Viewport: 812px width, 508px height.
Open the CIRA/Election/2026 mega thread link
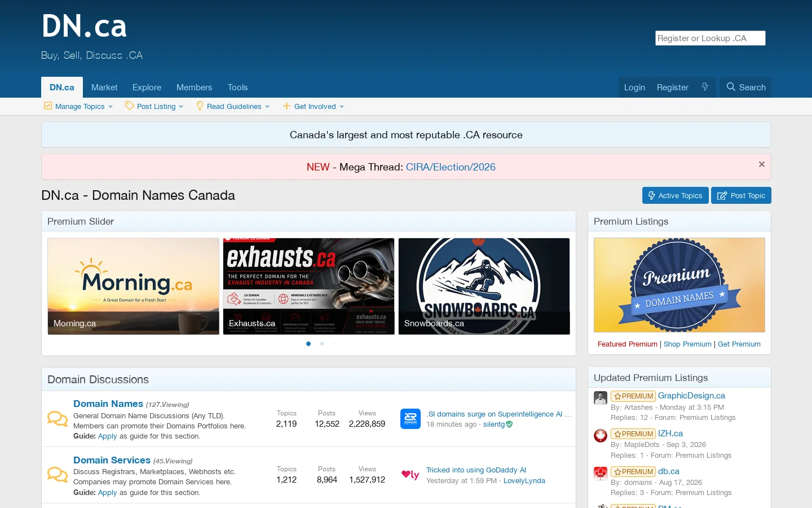(x=451, y=167)
